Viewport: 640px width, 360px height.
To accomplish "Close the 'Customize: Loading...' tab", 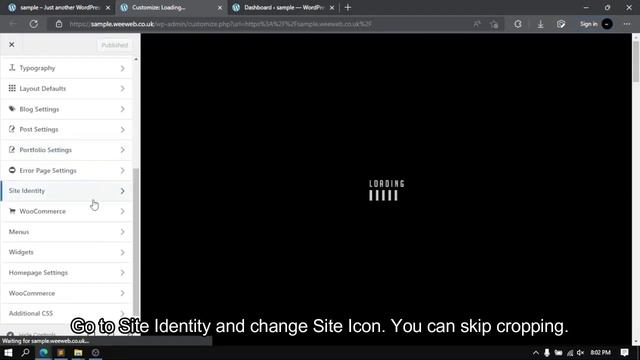I will pyautogui.click(x=220, y=8).
